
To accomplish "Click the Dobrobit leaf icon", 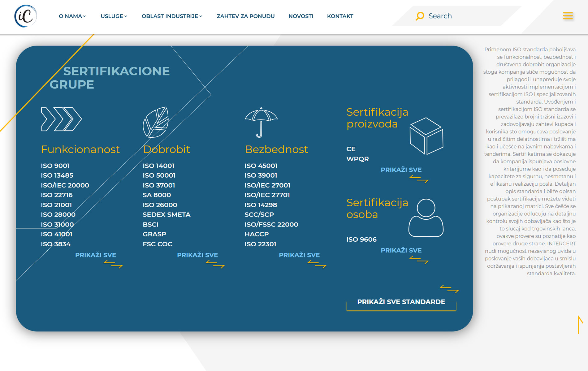I will [156, 122].
